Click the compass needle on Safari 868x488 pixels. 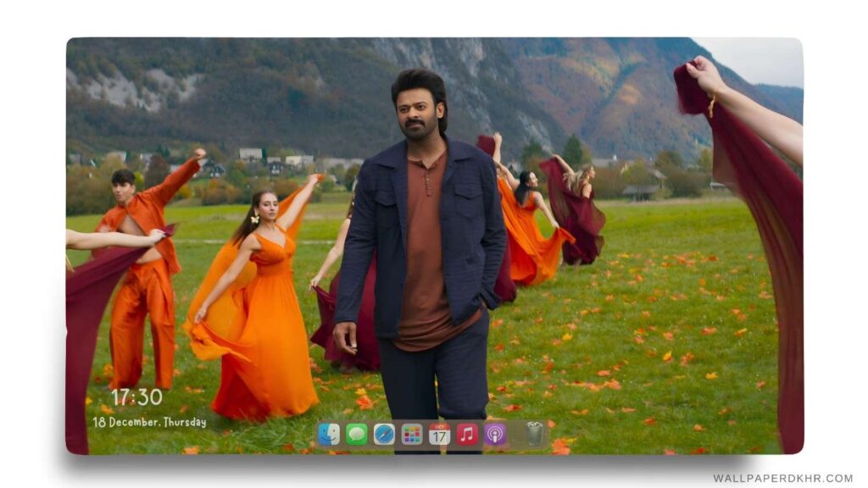[x=384, y=434]
